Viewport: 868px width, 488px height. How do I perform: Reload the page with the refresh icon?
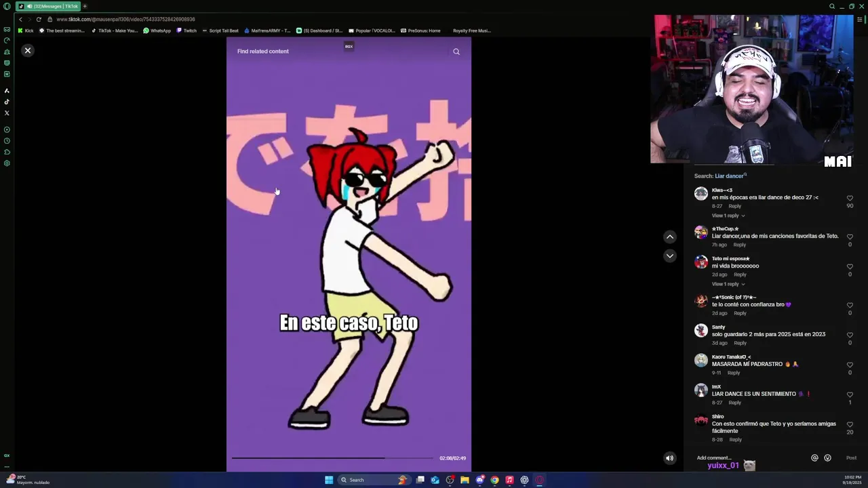click(x=39, y=19)
